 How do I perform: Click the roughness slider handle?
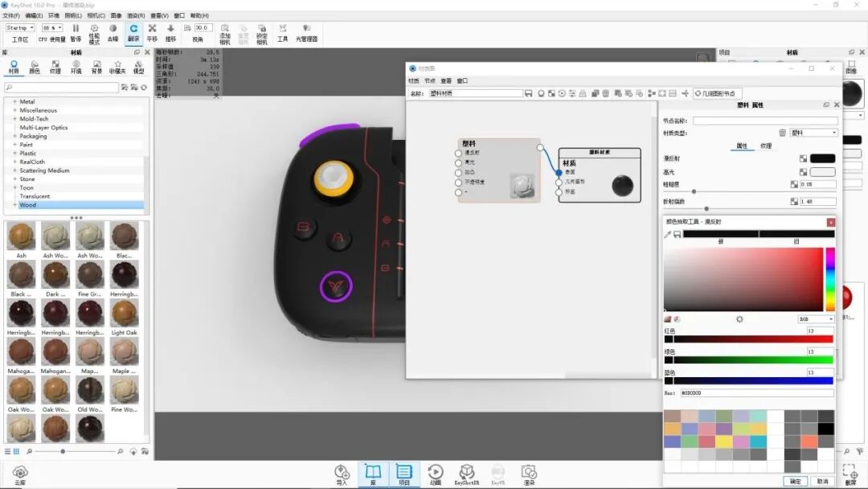click(694, 191)
